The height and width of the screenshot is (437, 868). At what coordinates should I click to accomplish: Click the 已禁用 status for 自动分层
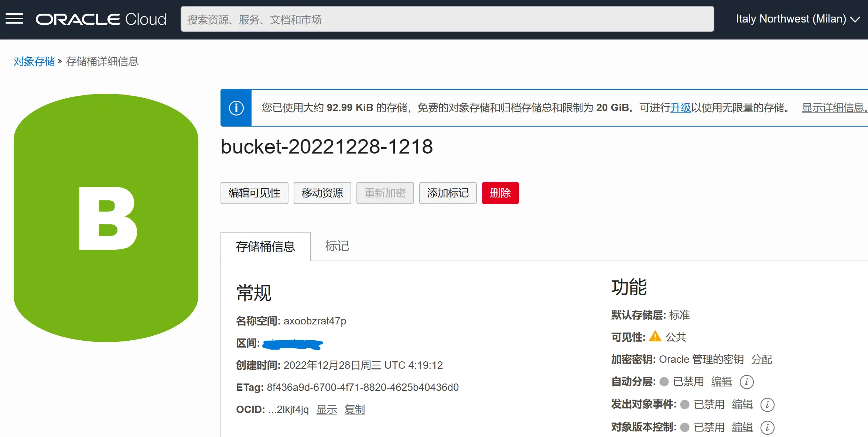688,381
